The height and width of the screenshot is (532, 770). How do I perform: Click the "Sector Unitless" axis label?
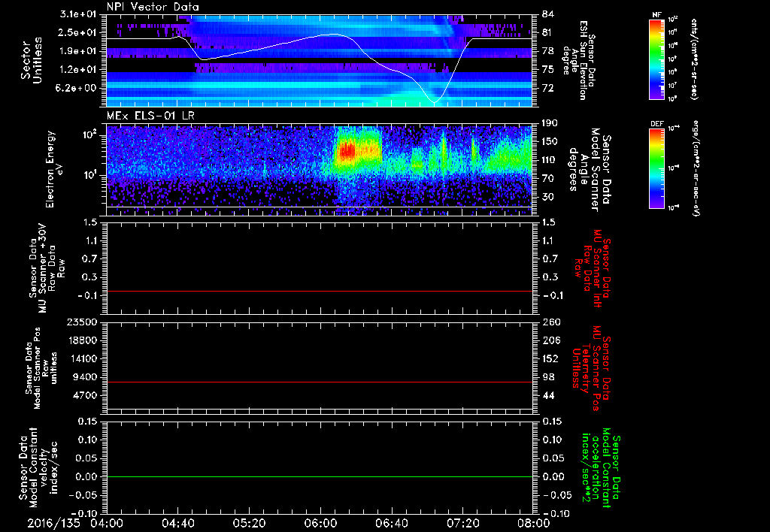click(x=32, y=60)
